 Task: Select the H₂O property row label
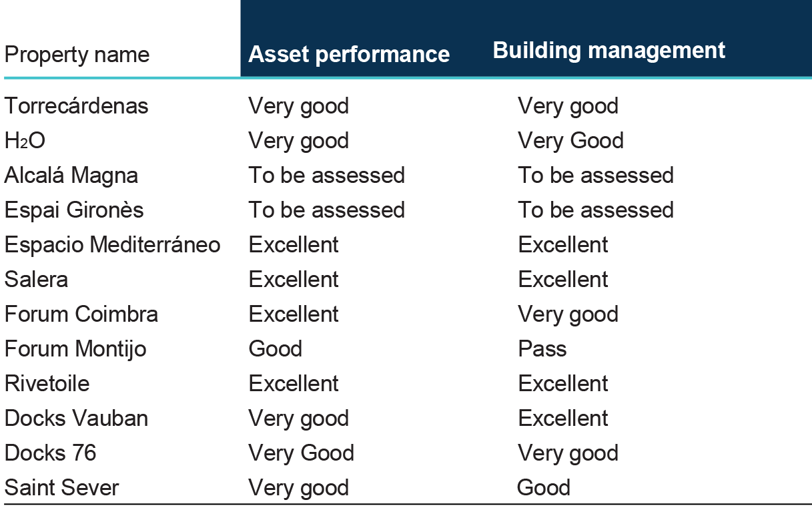coord(25,140)
